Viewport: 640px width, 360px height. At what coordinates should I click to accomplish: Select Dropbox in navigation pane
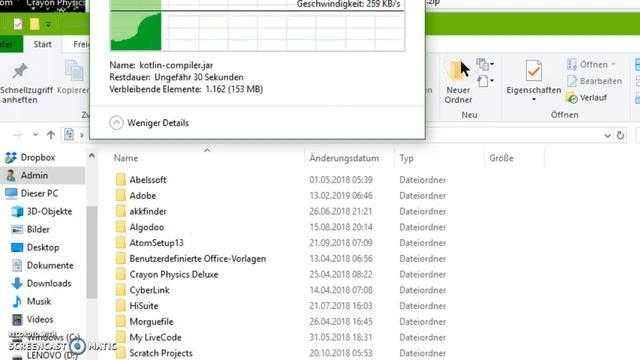click(x=38, y=157)
